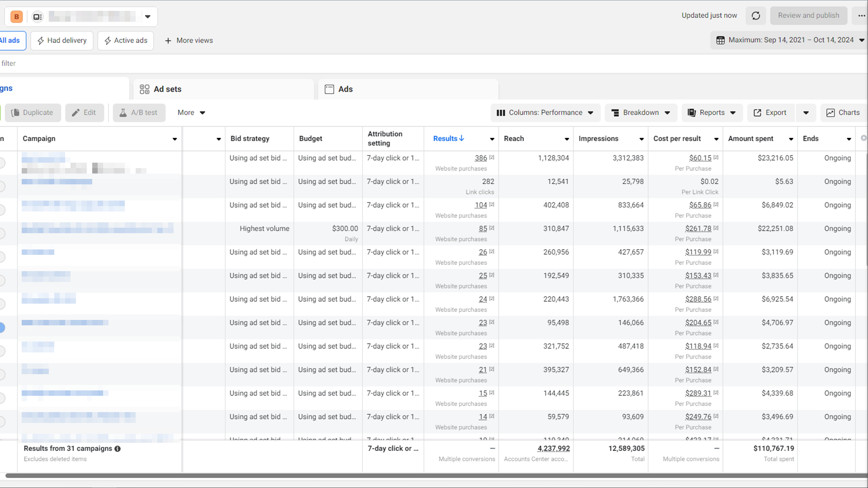This screenshot has width=868, height=488.
Task: Open the three-dots more options menu
Action: point(861,16)
